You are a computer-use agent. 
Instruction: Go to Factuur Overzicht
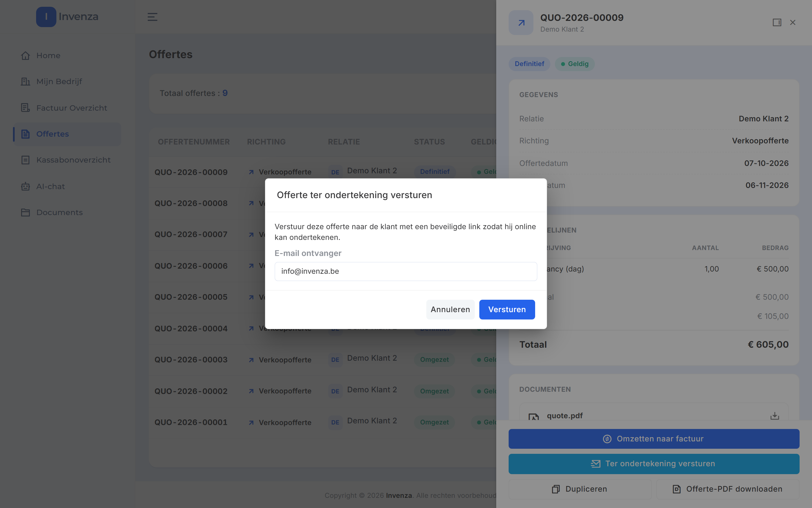pyautogui.click(x=67, y=108)
